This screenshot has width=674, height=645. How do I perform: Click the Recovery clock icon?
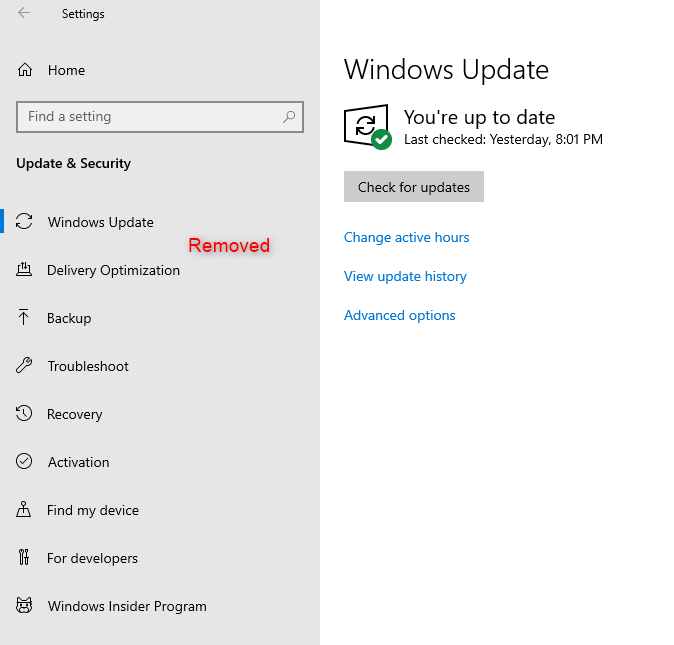pos(24,413)
